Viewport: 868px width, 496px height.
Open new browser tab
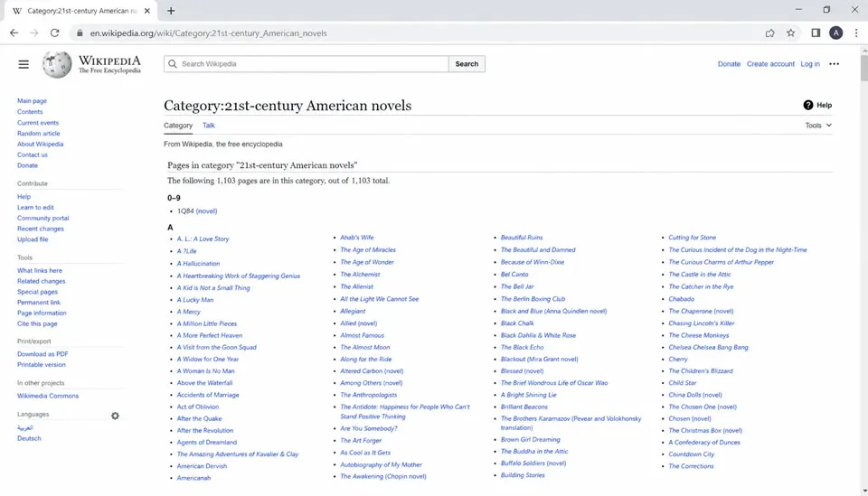[171, 11]
